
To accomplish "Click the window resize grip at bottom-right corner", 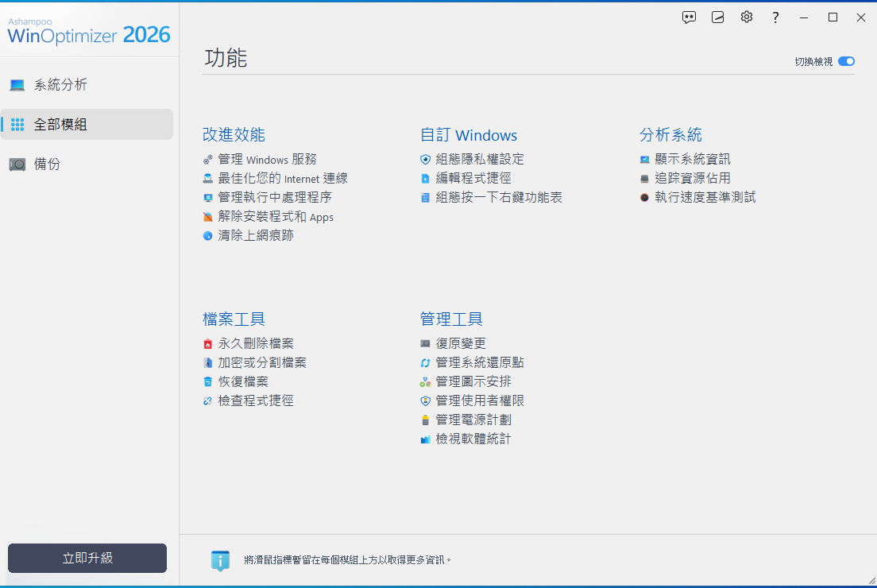I will coord(871,582).
